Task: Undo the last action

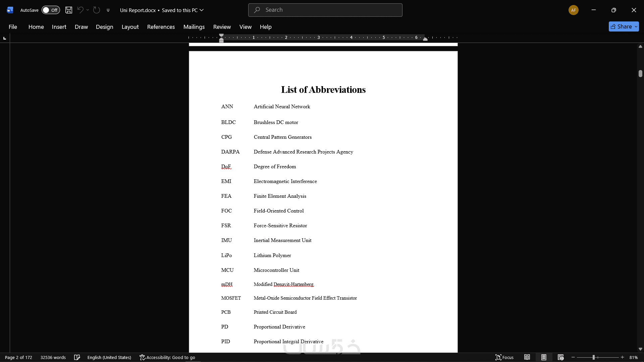Action: coord(80,10)
